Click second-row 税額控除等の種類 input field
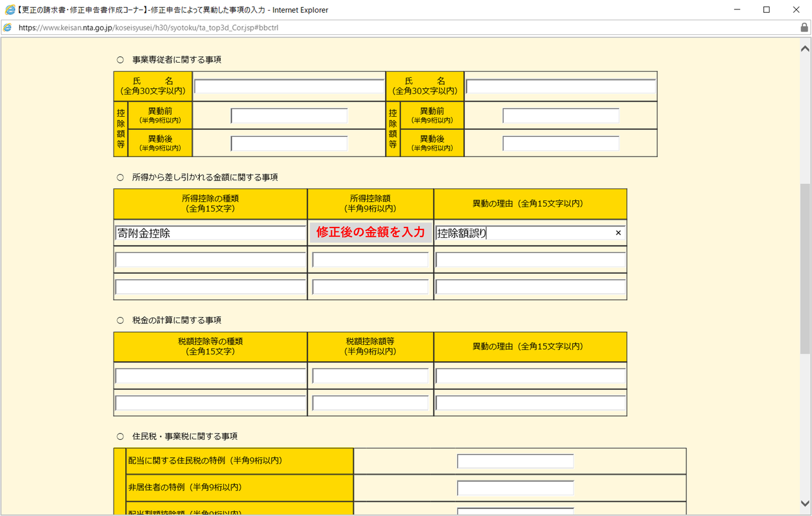Image resolution: width=812 pixels, height=516 pixels. 211,403
